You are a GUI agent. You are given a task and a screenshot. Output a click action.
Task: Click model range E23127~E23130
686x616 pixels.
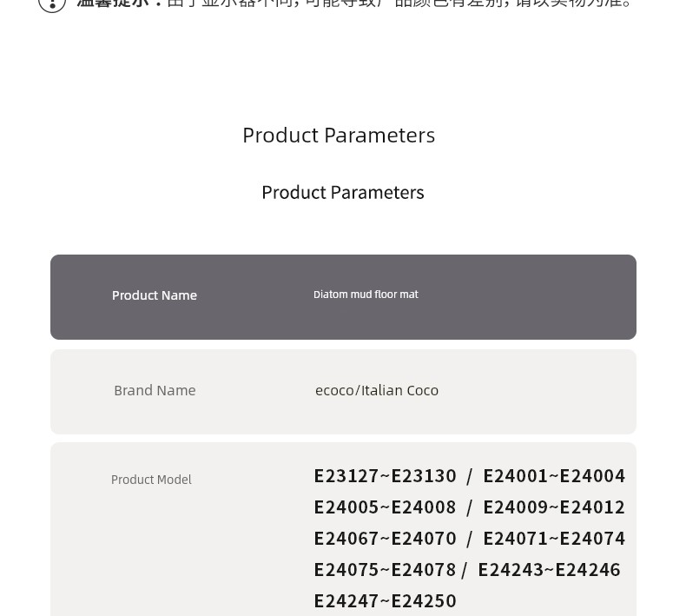tap(385, 476)
